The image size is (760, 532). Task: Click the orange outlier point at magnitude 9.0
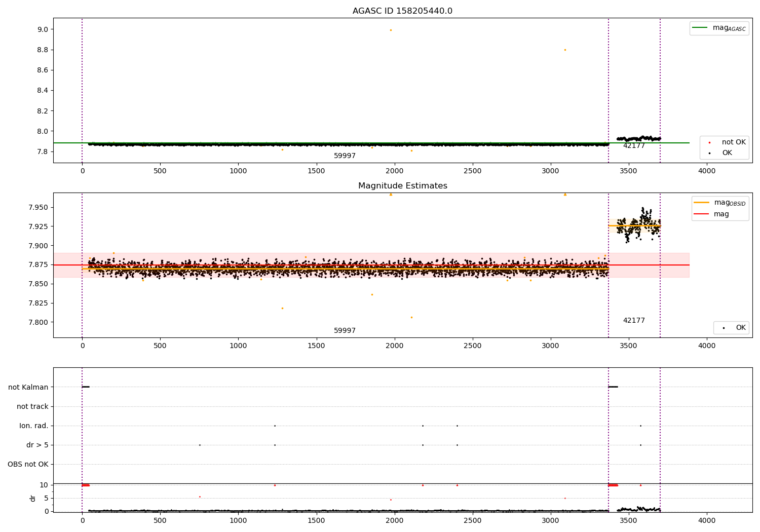coord(391,30)
